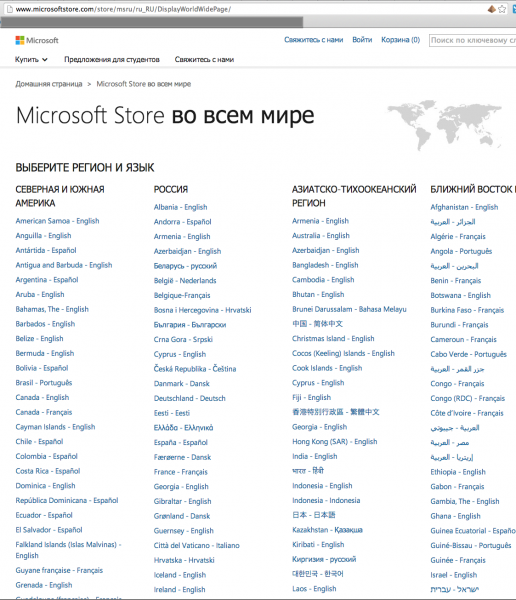This screenshot has width=516, height=600.
Task: Select Argentina - Español
Action: coord(47,280)
